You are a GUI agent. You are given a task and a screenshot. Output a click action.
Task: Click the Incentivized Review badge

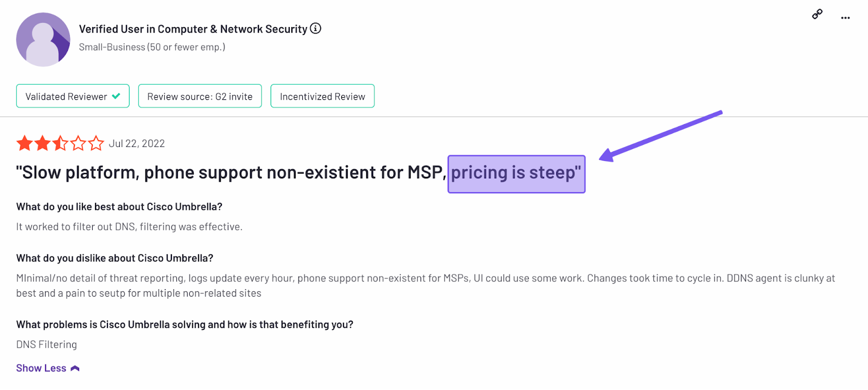tap(322, 96)
